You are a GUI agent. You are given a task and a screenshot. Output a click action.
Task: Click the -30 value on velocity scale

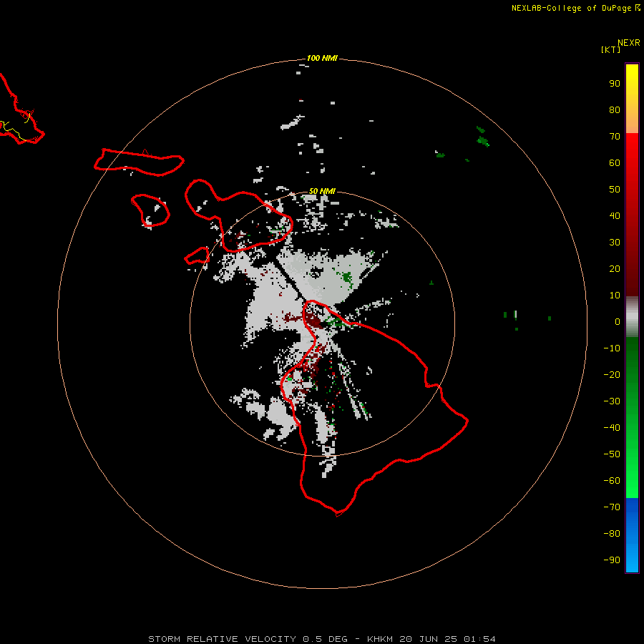click(612, 401)
